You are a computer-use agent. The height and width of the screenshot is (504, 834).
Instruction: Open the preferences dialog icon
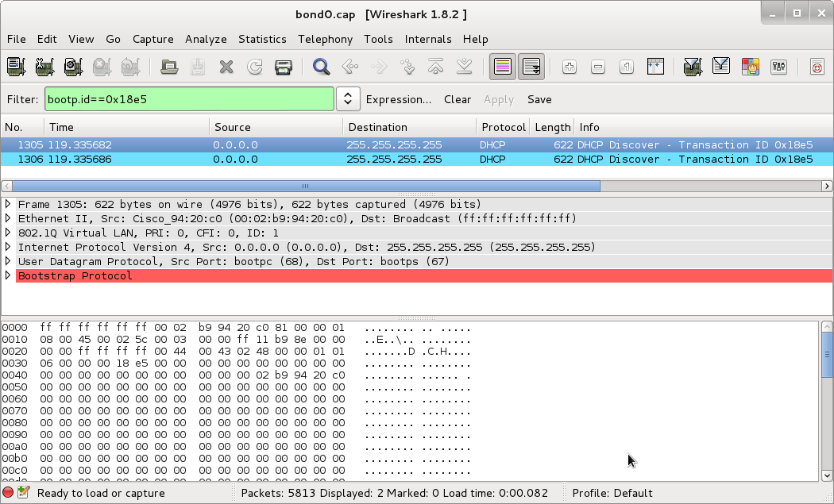778,67
